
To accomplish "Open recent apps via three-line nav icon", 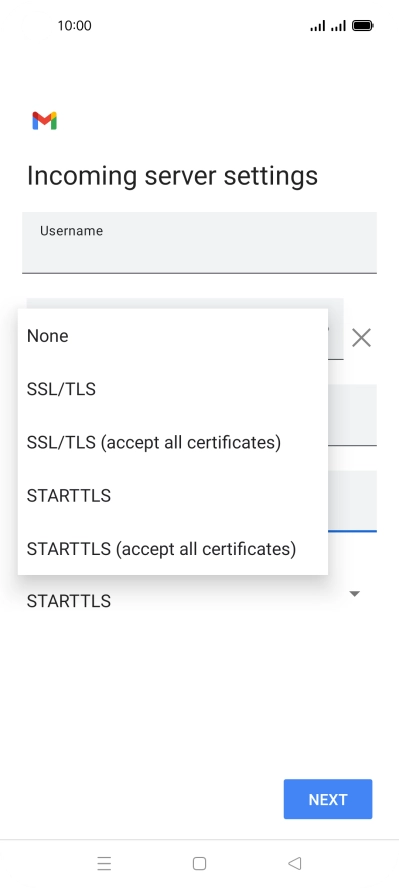I will pyautogui.click(x=104, y=863).
